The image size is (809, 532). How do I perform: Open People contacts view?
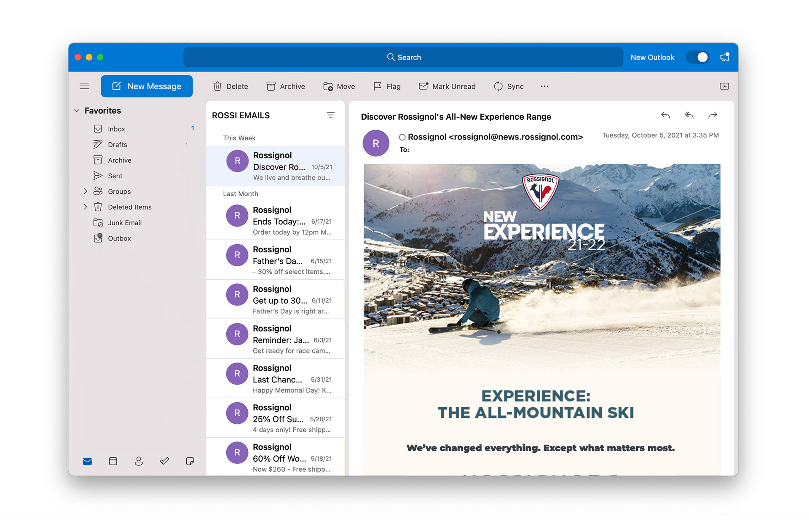click(139, 461)
